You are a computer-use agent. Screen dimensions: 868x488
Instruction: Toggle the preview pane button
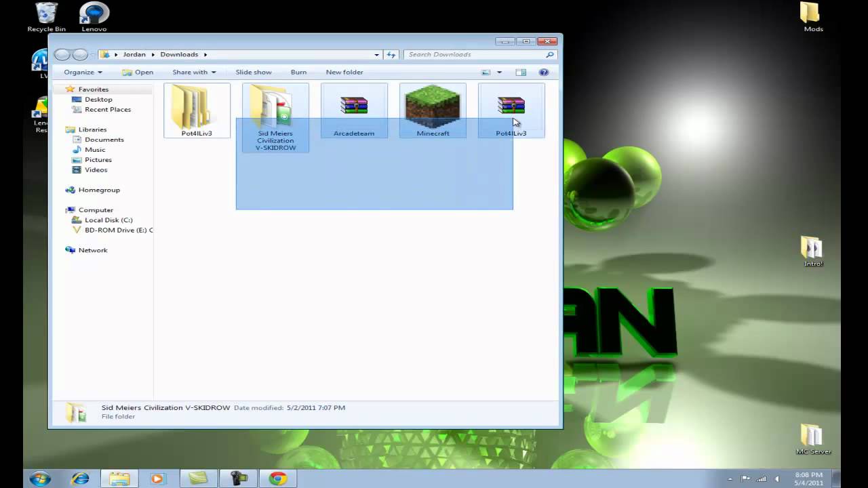pyautogui.click(x=521, y=72)
